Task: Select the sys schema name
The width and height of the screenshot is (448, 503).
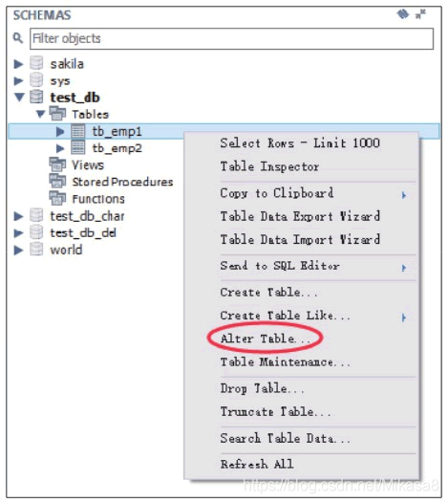Action: click(60, 81)
